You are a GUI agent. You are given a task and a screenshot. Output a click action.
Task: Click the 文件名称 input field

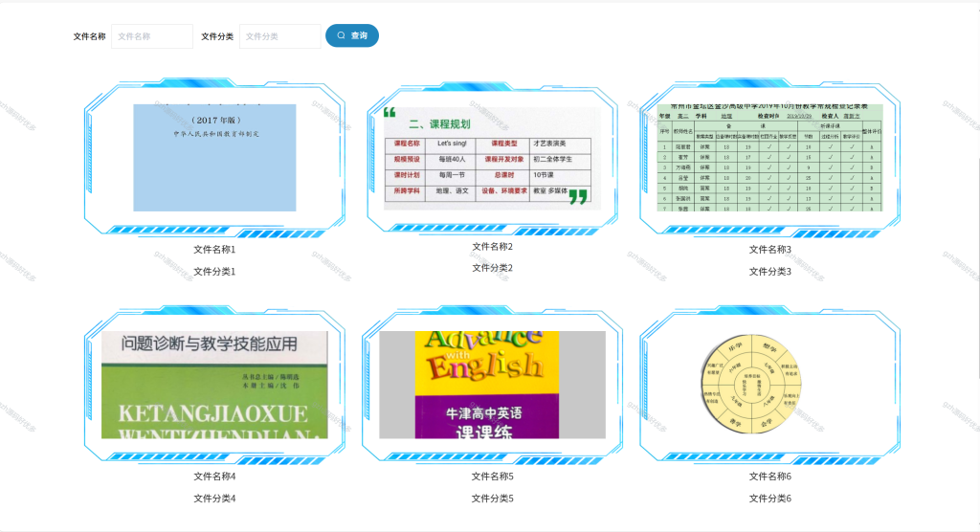(152, 36)
